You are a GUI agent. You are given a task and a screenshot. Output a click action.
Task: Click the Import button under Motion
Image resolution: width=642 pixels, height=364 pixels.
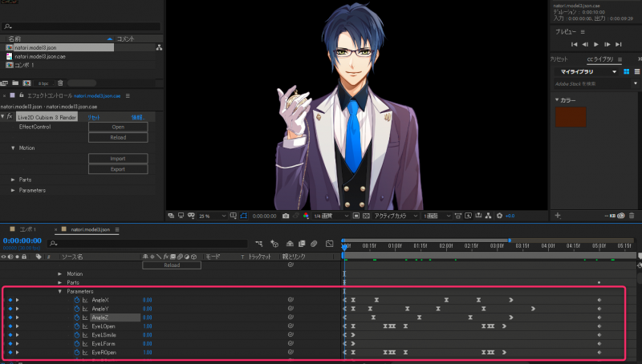(x=118, y=158)
